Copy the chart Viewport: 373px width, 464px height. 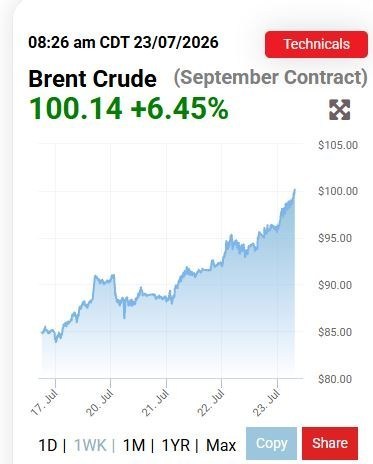coord(271,444)
